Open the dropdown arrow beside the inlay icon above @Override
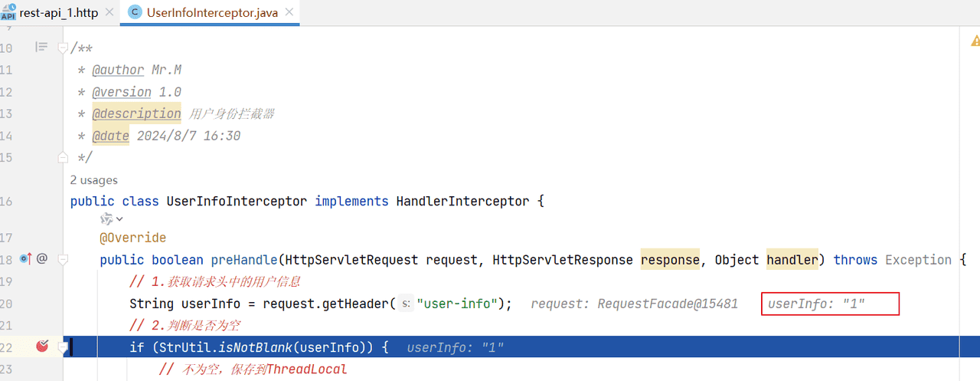 119,219
